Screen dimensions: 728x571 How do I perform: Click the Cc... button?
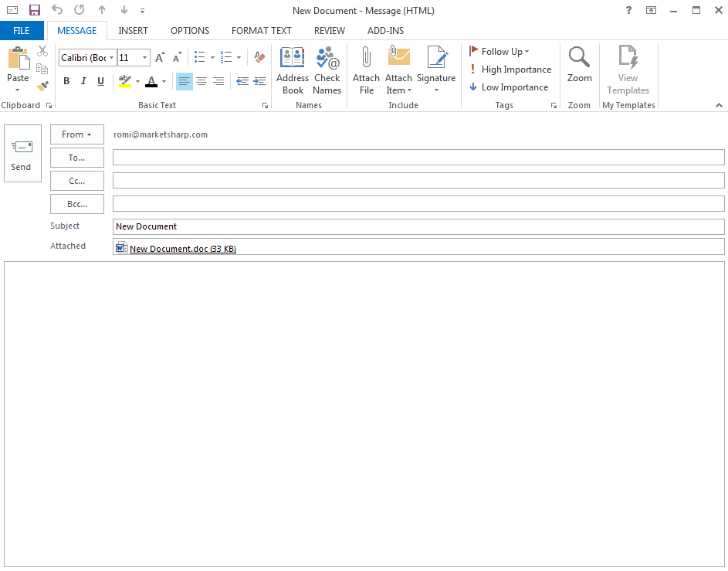pos(77,181)
